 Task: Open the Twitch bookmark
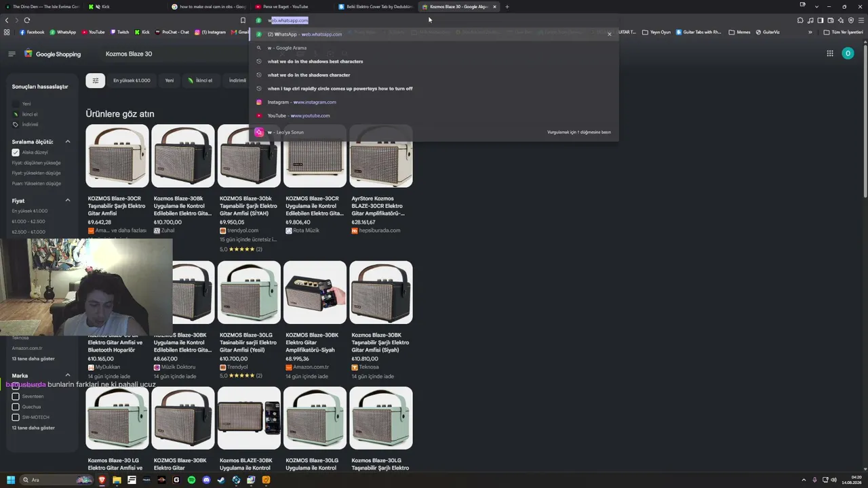(x=119, y=32)
